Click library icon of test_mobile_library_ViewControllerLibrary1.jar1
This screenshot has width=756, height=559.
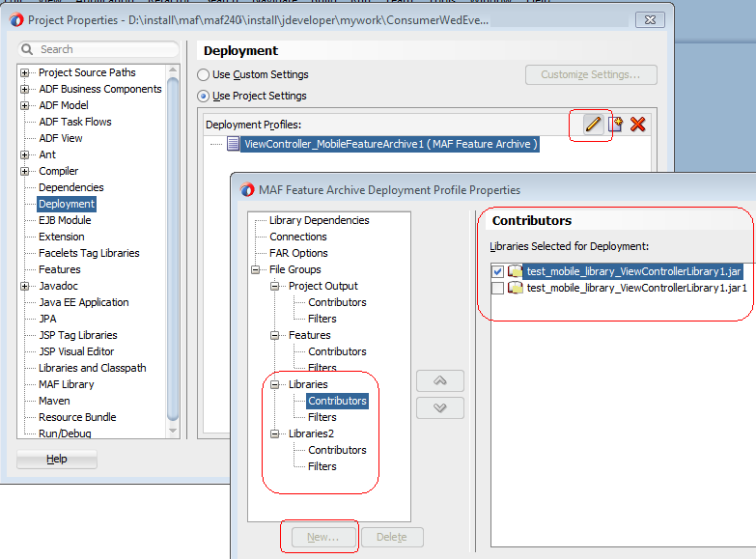tap(516, 288)
